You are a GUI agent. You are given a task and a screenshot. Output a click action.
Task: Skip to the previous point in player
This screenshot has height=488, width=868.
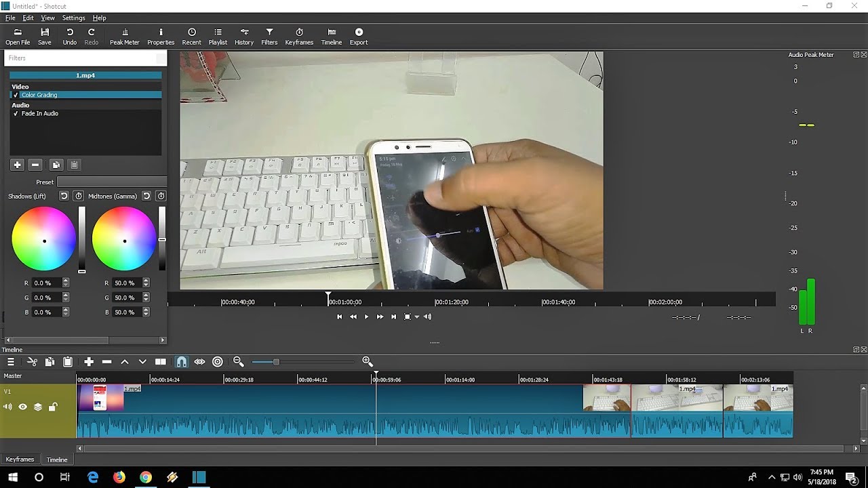click(340, 317)
